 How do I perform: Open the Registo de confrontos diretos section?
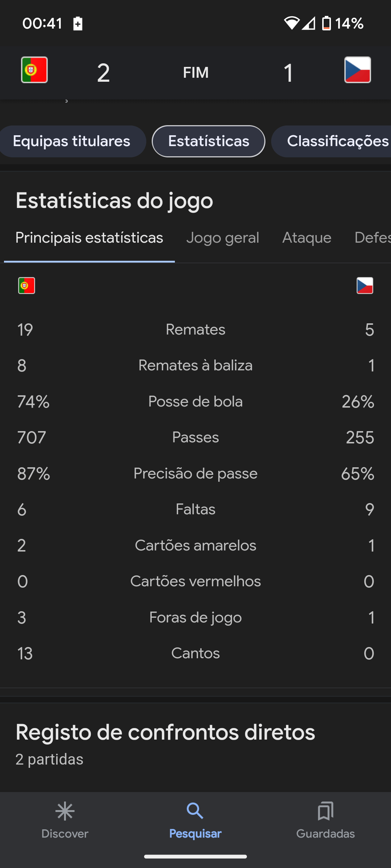(165, 732)
